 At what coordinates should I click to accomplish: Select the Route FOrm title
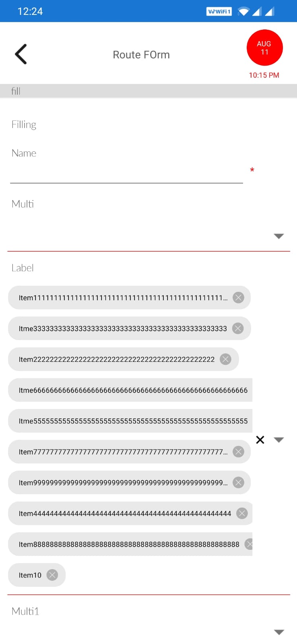141,54
